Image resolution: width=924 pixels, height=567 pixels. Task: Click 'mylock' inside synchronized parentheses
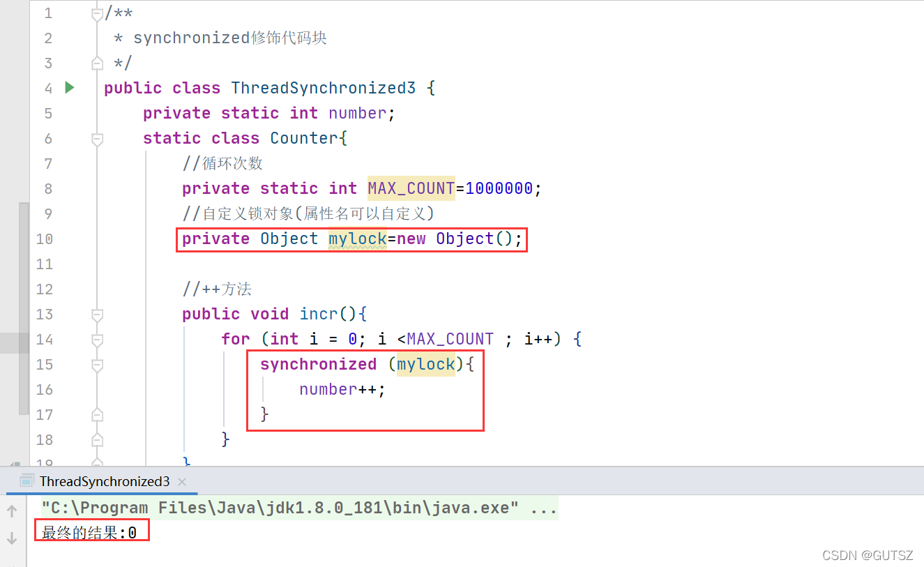click(426, 365)
